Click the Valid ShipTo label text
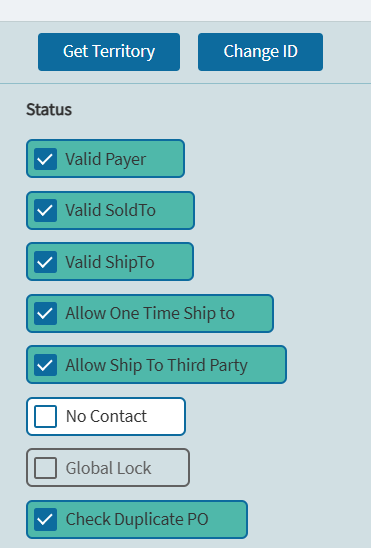This screenshot has height=548, width=371. [x=110, y=262]
